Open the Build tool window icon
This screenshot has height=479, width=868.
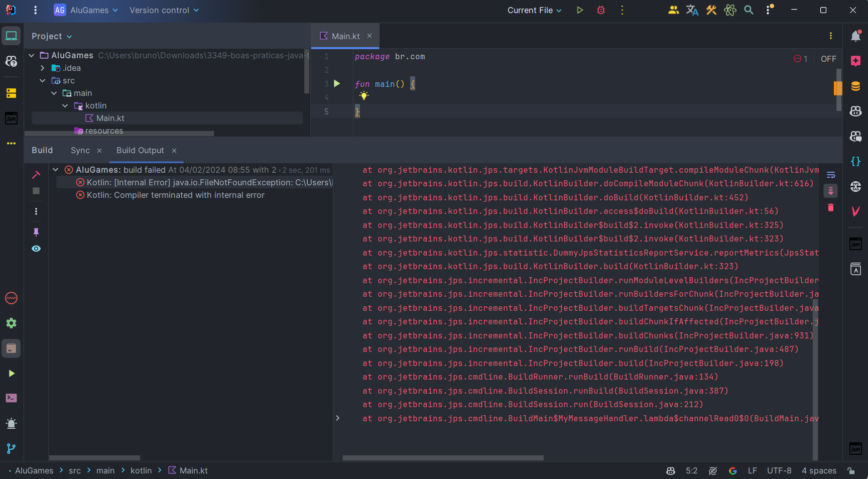pyautogui.click(x=11, y=348)
